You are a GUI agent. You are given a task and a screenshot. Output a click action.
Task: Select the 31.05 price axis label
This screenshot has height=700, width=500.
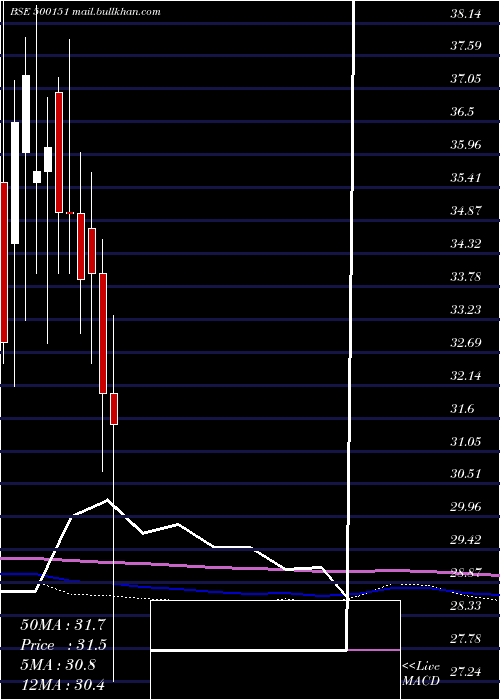coord(466,442)
